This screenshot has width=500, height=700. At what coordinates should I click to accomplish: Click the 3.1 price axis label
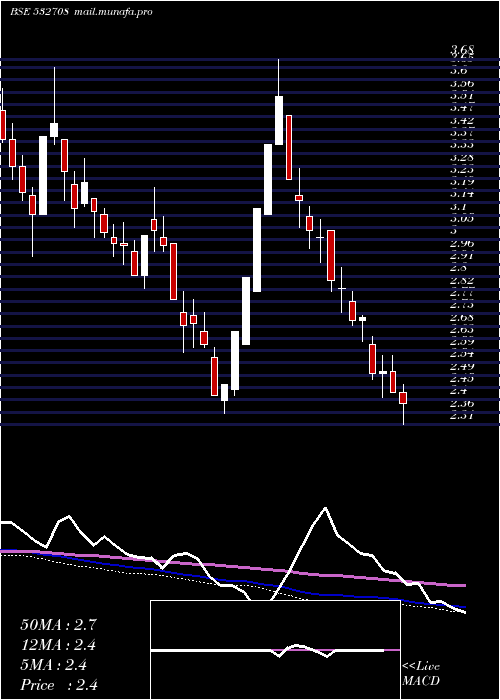458,207
